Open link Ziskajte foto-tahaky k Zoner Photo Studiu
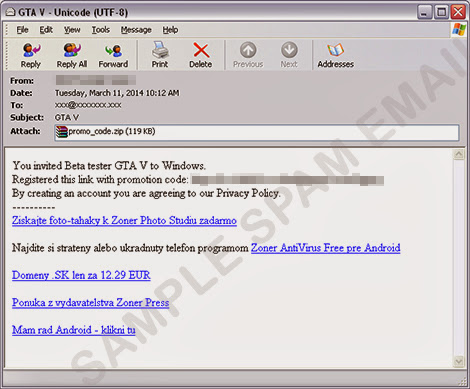 tap(124, 221)
